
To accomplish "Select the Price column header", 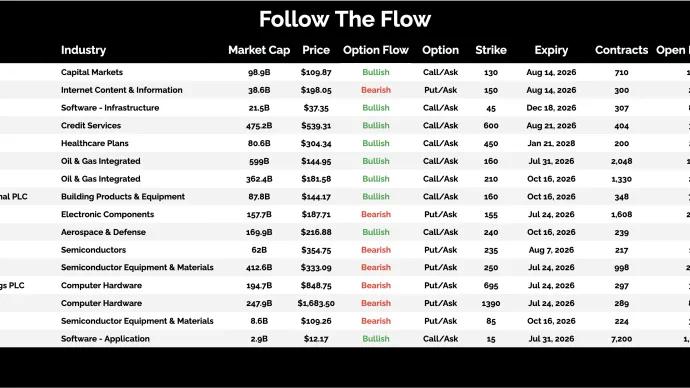I will coord(316,50).
